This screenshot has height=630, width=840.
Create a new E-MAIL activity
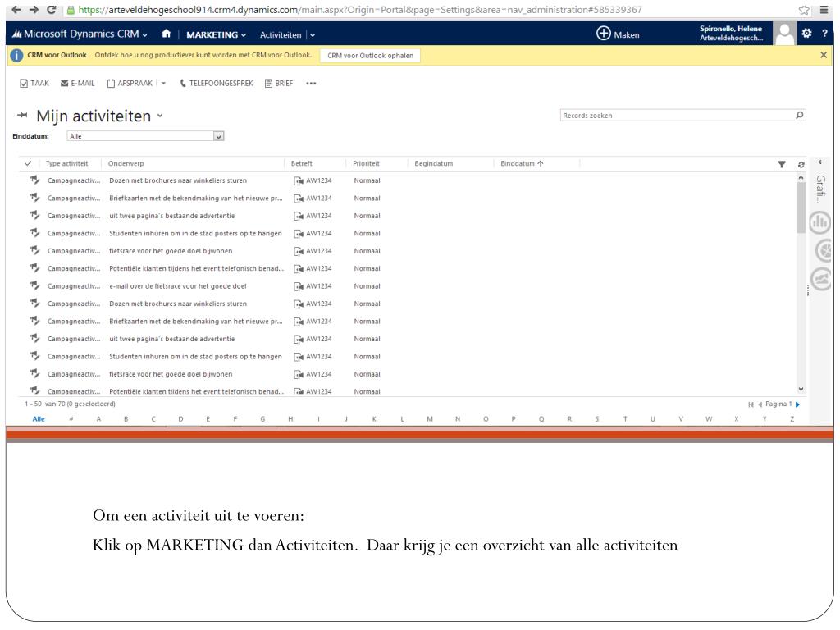click(x=79, y=83)
